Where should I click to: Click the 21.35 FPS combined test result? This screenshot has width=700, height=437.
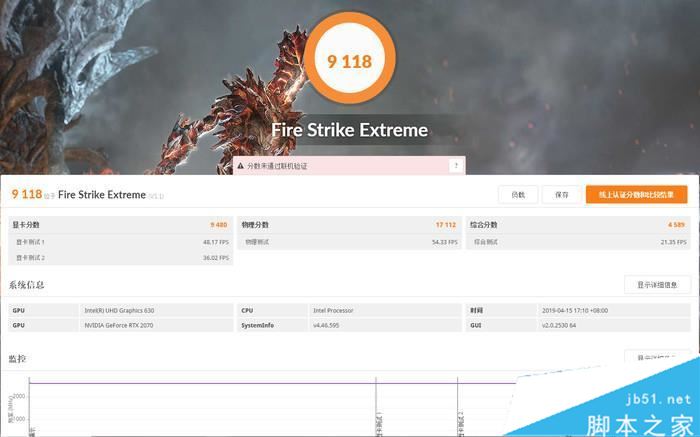pyautogui.click(x=673, y=242)
